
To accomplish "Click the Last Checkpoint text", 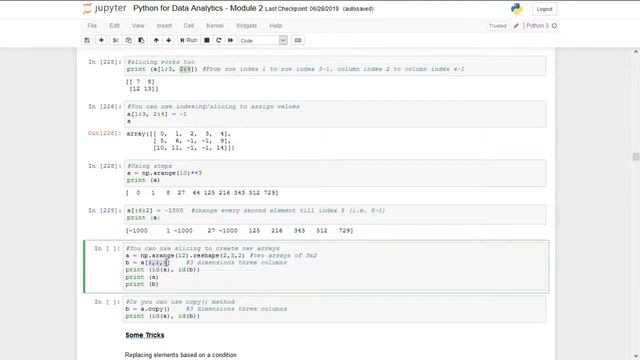I will (x=302, y=9).
